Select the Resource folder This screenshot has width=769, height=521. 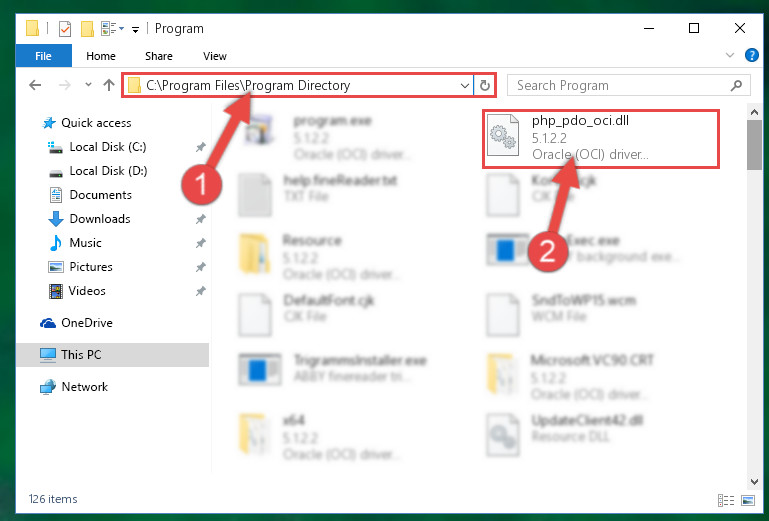point(319,258)
